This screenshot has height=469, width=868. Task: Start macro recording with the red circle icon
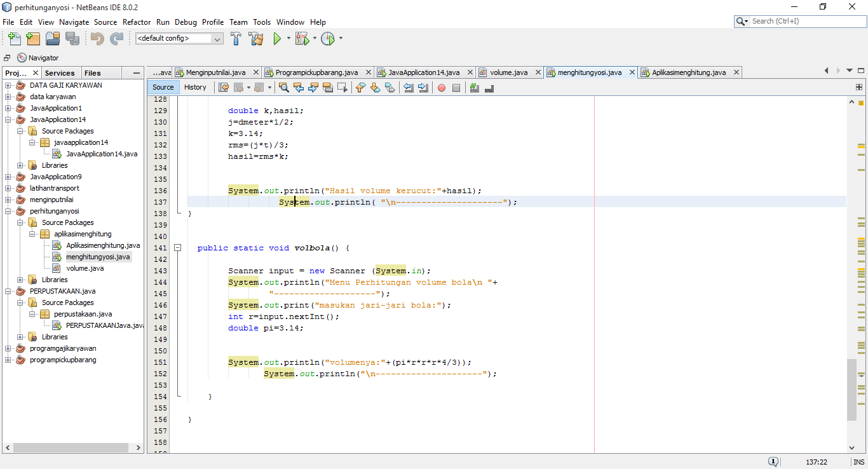442,87
